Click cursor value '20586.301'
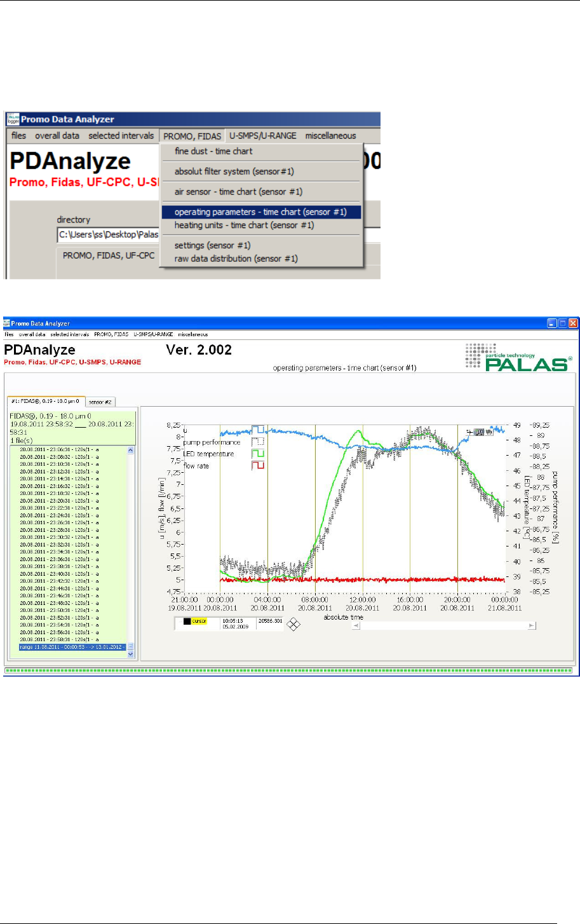Image resolution: width=580 pixels, height=924 pixels. [x=269, y=621]
